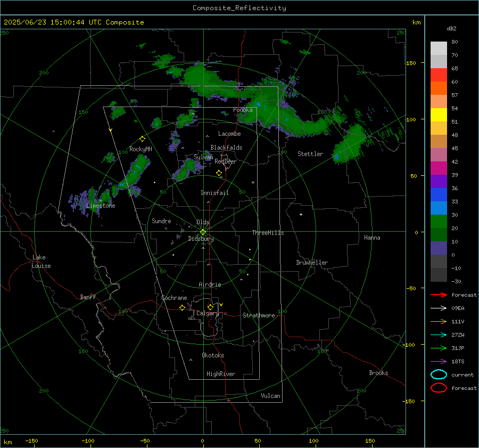
Task: Select the light gray 70-80 dBZ swatch
Action: click(439, 48)
